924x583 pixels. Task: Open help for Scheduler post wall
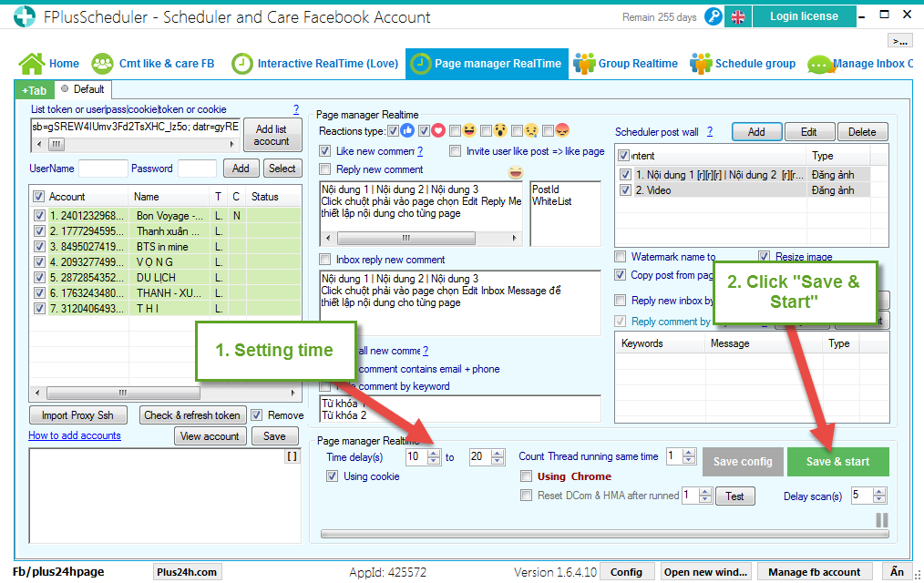pos(710,131)
